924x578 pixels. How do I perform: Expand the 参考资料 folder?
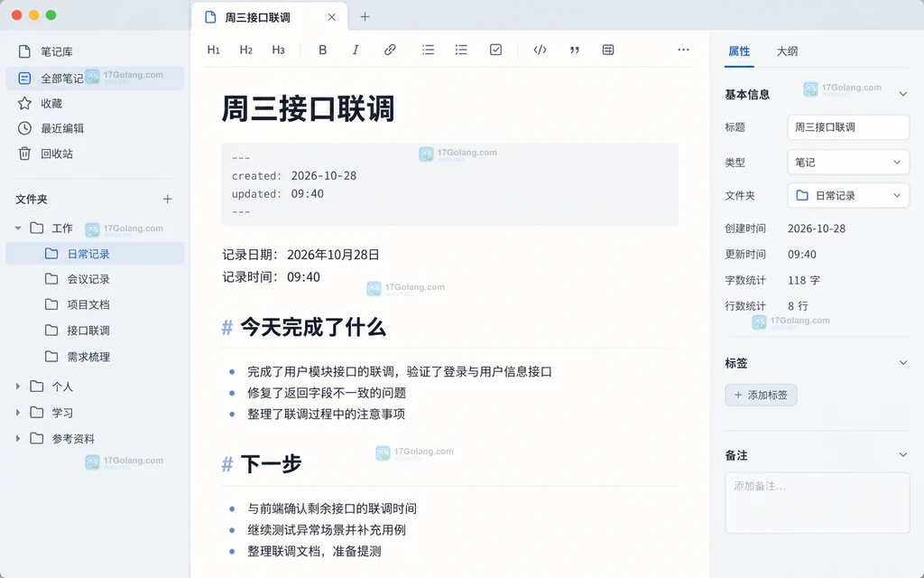18,438
